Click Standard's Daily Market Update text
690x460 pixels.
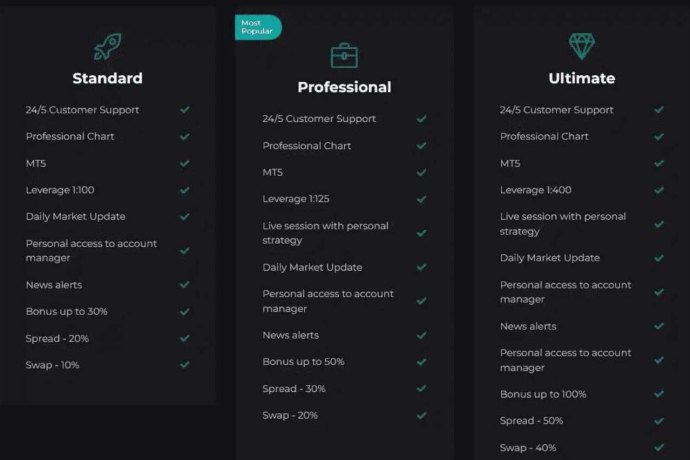point(76,217)
